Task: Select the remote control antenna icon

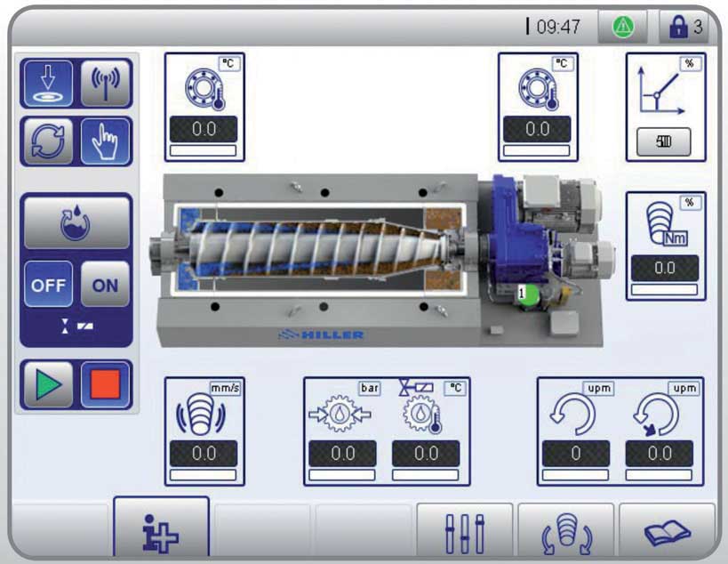Action: [103, 85]
